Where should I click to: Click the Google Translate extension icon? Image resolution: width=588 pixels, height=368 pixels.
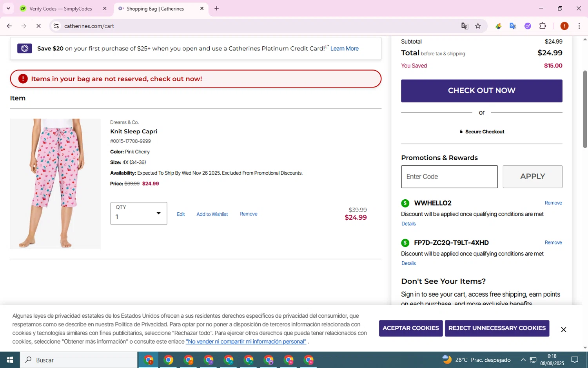513,26
